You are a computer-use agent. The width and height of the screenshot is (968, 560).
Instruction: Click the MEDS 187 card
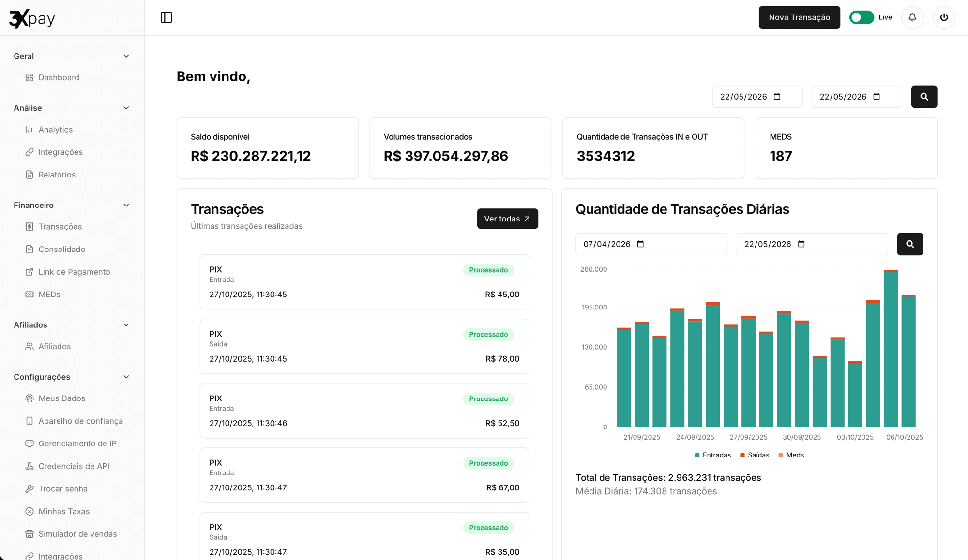[x=846, y=148]
